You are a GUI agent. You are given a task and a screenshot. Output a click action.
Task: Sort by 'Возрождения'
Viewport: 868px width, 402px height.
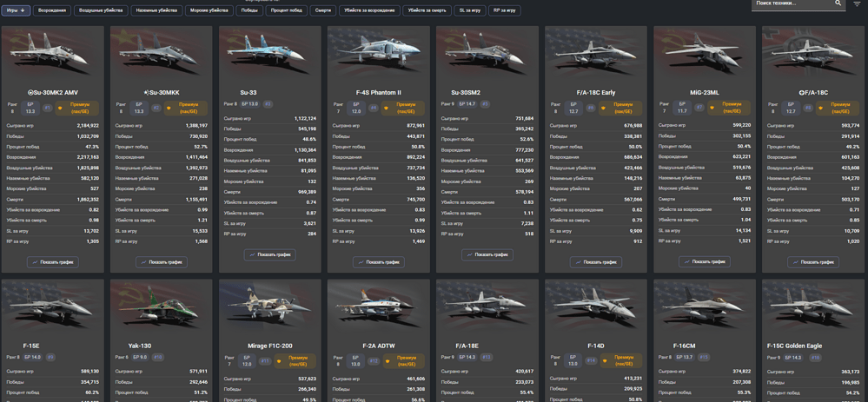pos(53,10)
